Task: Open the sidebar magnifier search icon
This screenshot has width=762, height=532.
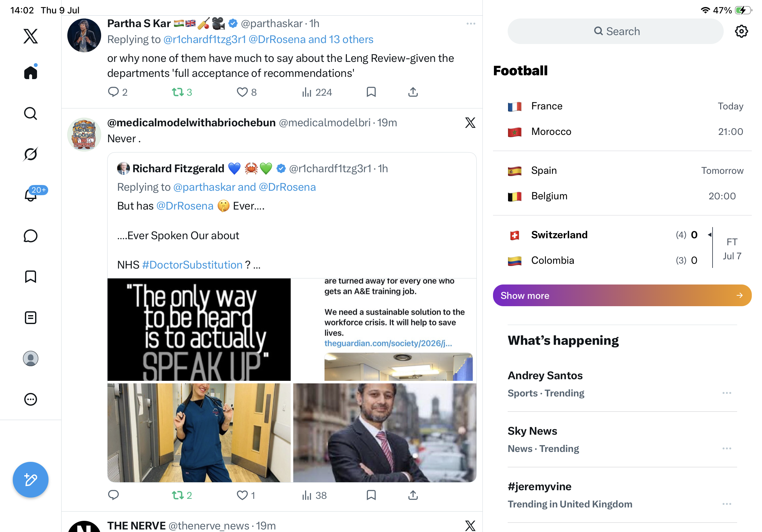Action: coord(31,114)
